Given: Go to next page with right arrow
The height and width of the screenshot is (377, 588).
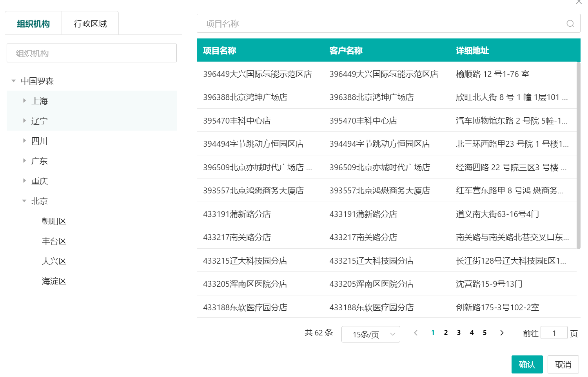Looking at the screenshot, I should tap(502, 333).
